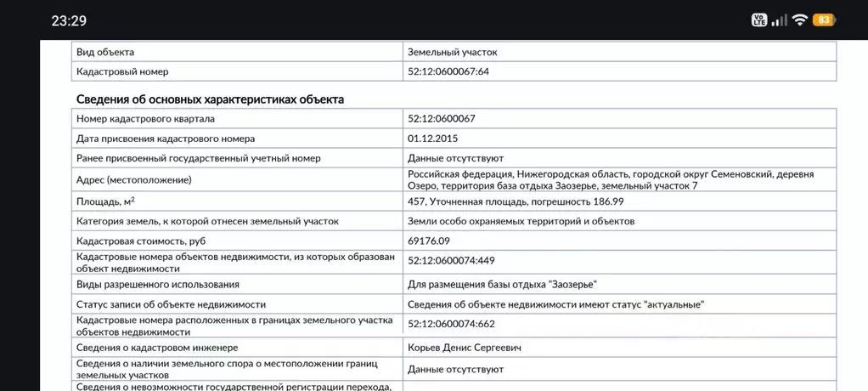Image resolution: width=868 pixels, height=391 pixels.
Task: Tap the Wi-Fi status icon
Action: point(799,20)
